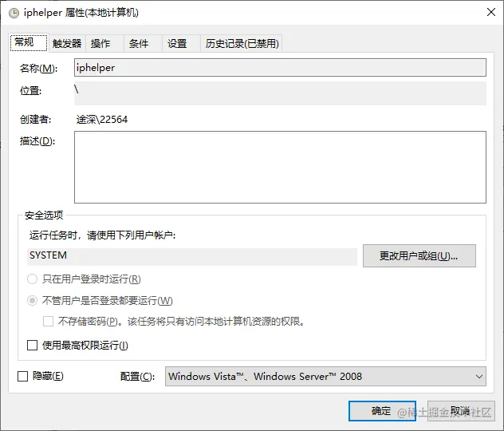Image resolution: width=504 pixels, height=431 pixels.
Task: Switch to the 条件 tab
Action: coord(143,43)
